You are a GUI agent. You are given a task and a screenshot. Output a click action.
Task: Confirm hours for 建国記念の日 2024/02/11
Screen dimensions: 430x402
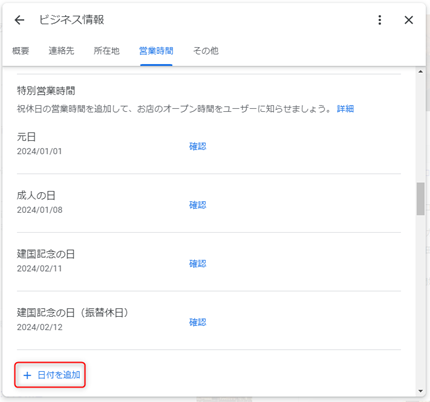click(198, 264)
